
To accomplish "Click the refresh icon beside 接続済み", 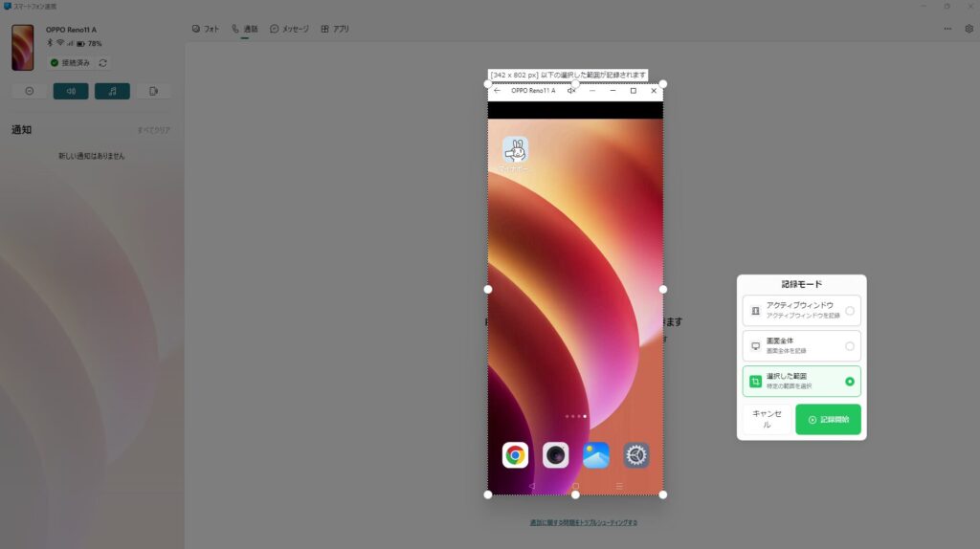I will [x=103, y=62].
